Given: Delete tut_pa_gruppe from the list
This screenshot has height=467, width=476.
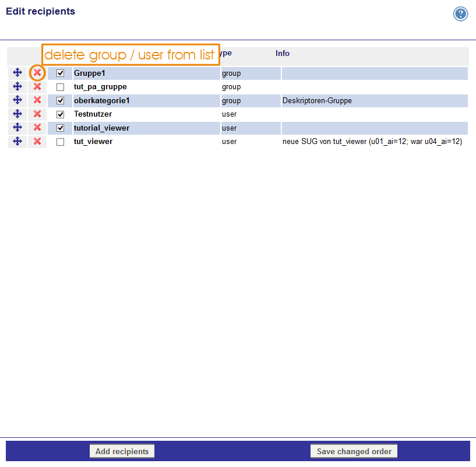Looking at the screenshot, I should click(37, 87).
